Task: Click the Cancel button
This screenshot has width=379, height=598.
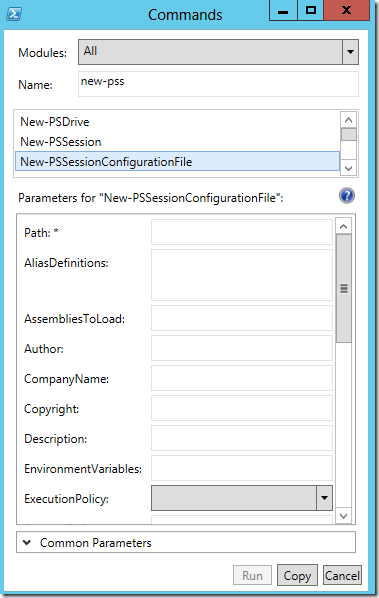Action: tap(342, 575)
